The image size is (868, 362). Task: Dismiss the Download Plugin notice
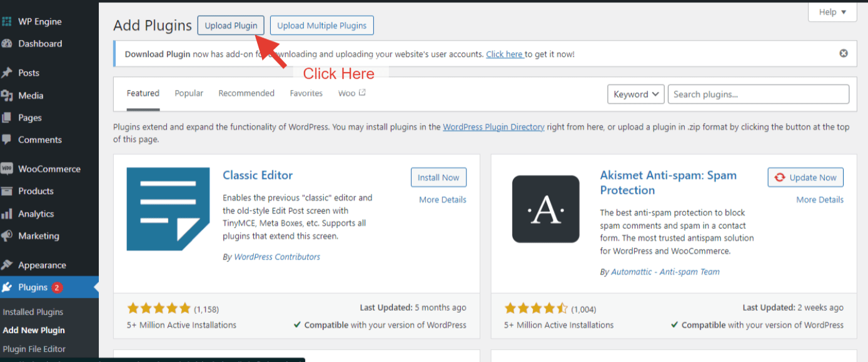(844, 54)
